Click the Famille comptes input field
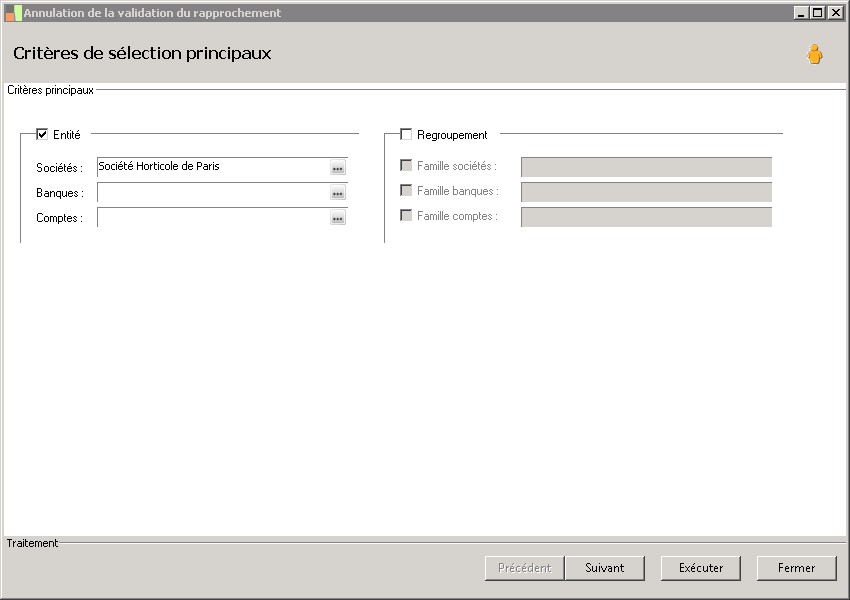Viewport: 850px width, 600px height. [646, 216]
